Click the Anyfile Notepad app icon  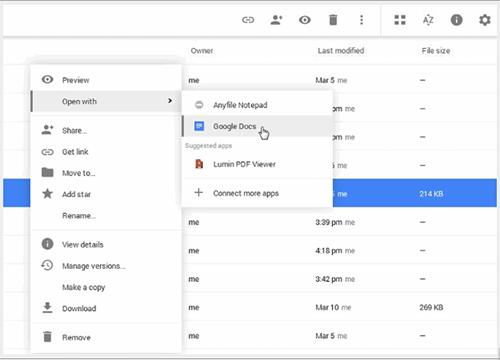(x=199, y=105)
